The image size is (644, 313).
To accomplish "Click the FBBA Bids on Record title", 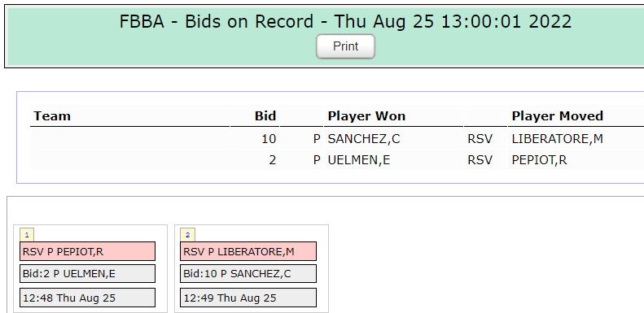I will 345,21.
